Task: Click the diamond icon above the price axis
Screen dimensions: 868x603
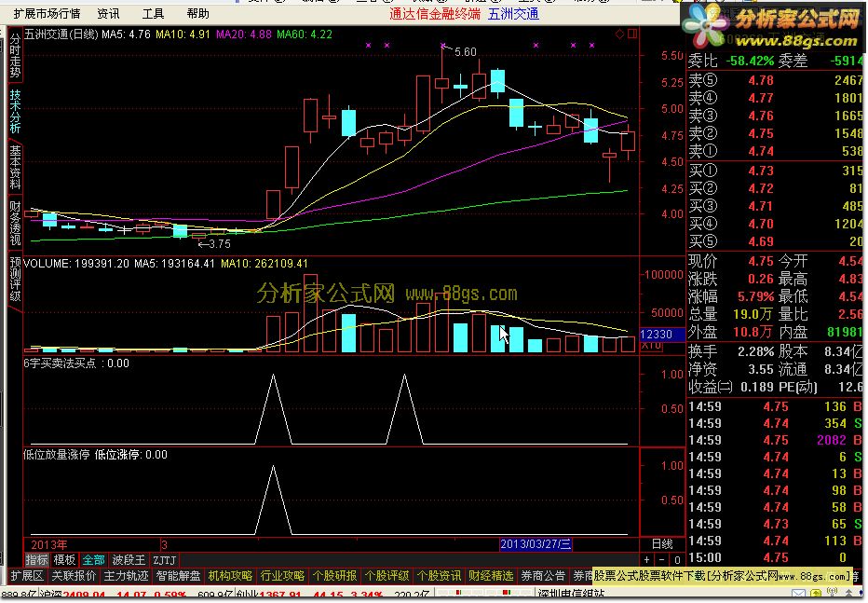Action: pyautogui.click(x=620, y=34)
